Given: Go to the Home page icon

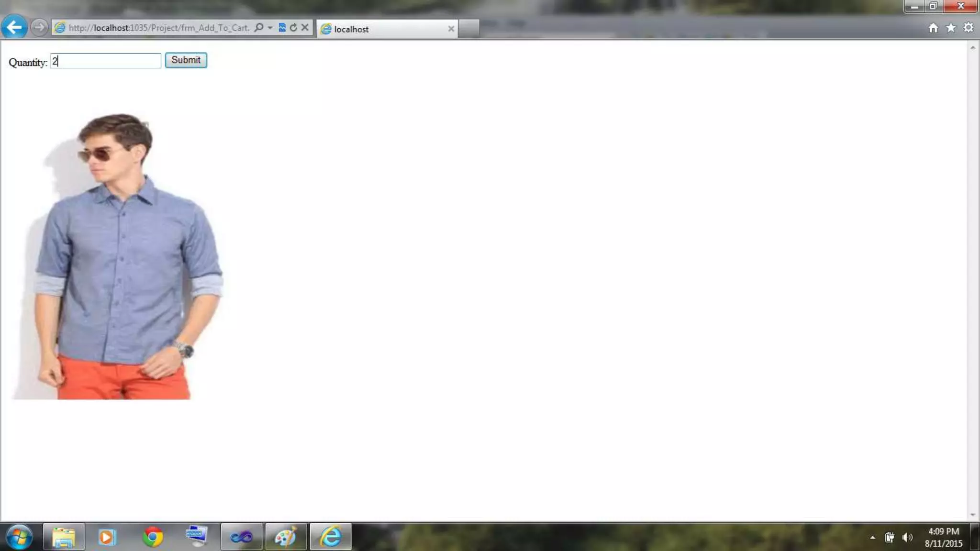Looking at the screenshot, I should click(933, 28).
